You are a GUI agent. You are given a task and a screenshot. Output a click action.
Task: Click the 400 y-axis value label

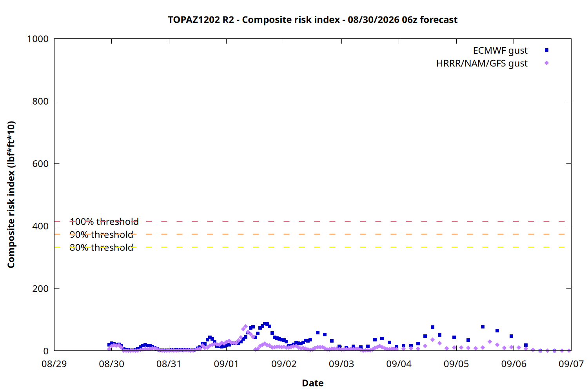pyautogui.click(x=40, y=226)
